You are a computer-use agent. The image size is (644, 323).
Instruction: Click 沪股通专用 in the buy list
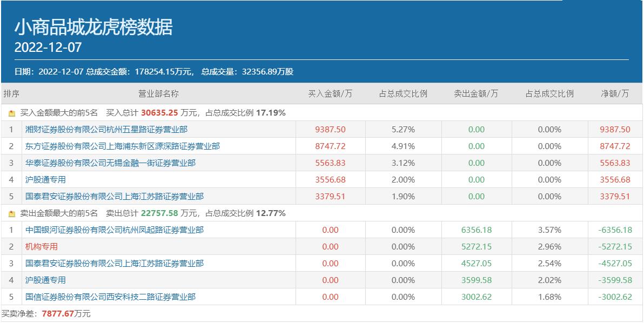pyautogui.click(x=45, y=180)
